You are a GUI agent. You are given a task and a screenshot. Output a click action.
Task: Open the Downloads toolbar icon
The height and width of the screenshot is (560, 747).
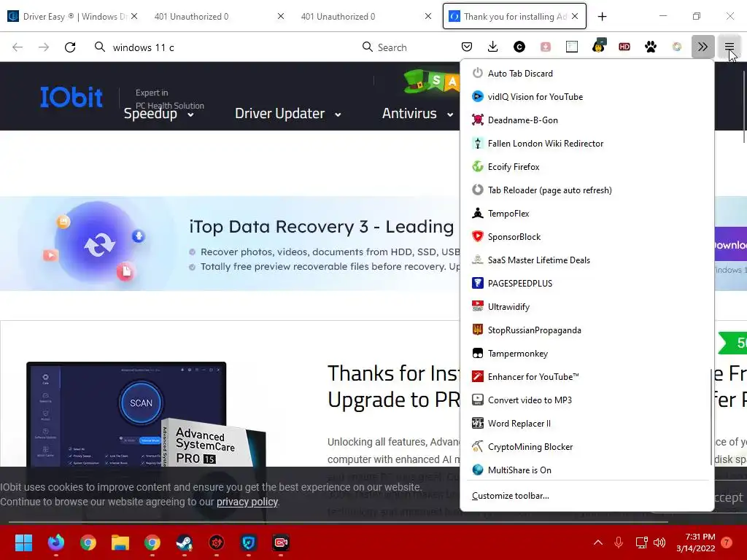[x=493, y=47]
